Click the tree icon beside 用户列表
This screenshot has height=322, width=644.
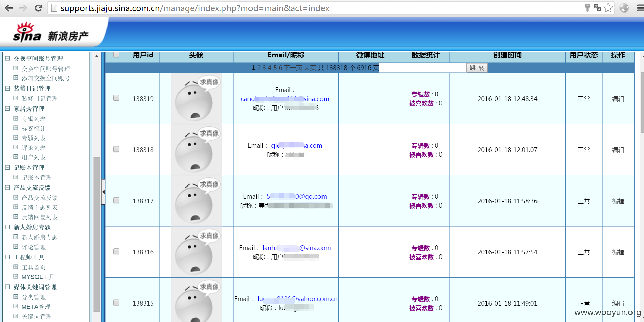pyautogui.click(x=16, y=157)
